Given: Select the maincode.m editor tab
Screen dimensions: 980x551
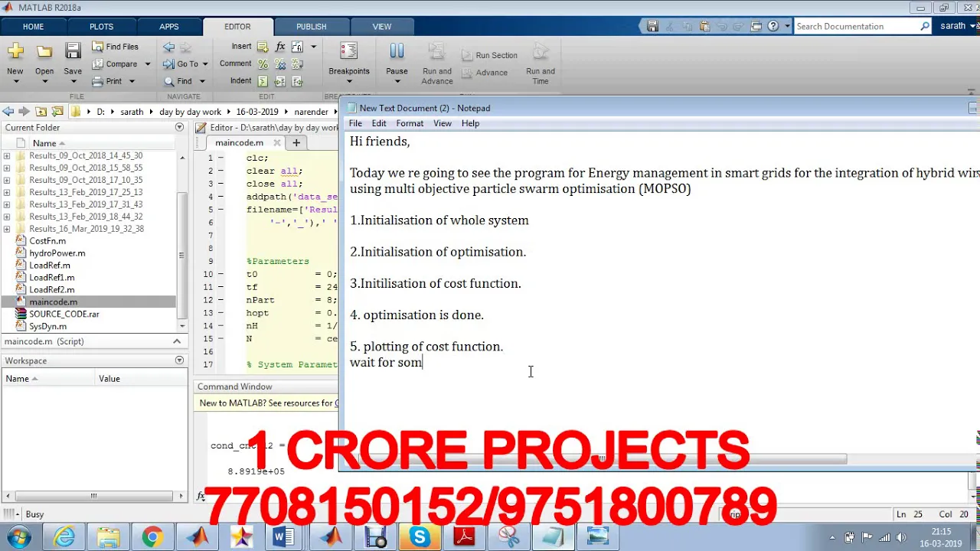Looking at the screenshot, I should (239, 142).
